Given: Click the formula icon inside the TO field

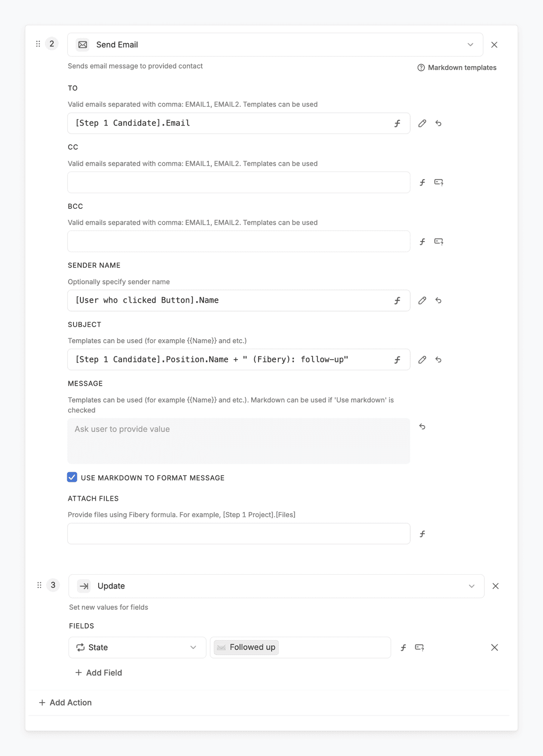Looking at the screenshot, I should (x=397, y=123).
